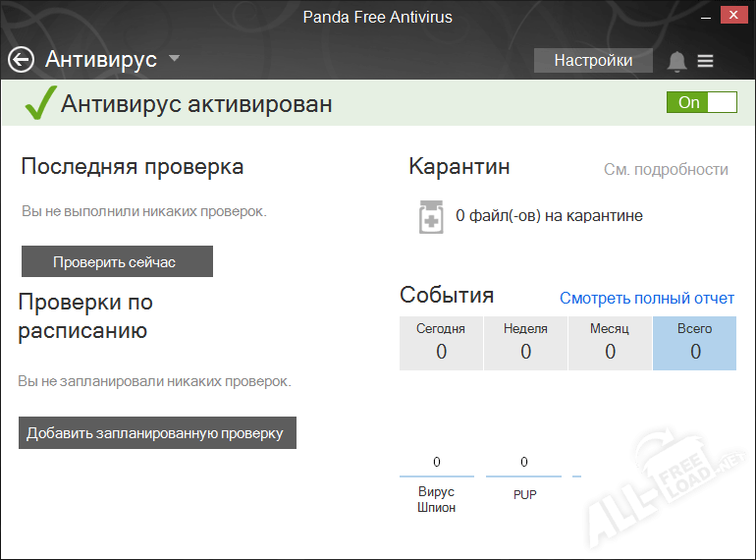Select the Неделя events tab
The width and height of the screenshot is (756, 560).
(525, 343)
